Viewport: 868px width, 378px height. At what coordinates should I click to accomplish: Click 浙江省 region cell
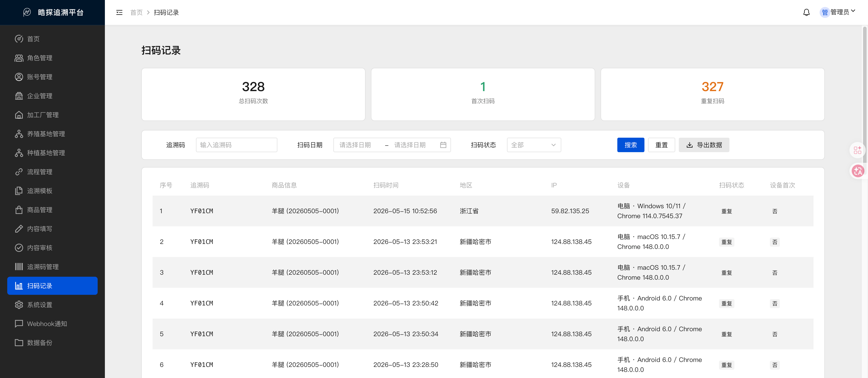[469, 211]
